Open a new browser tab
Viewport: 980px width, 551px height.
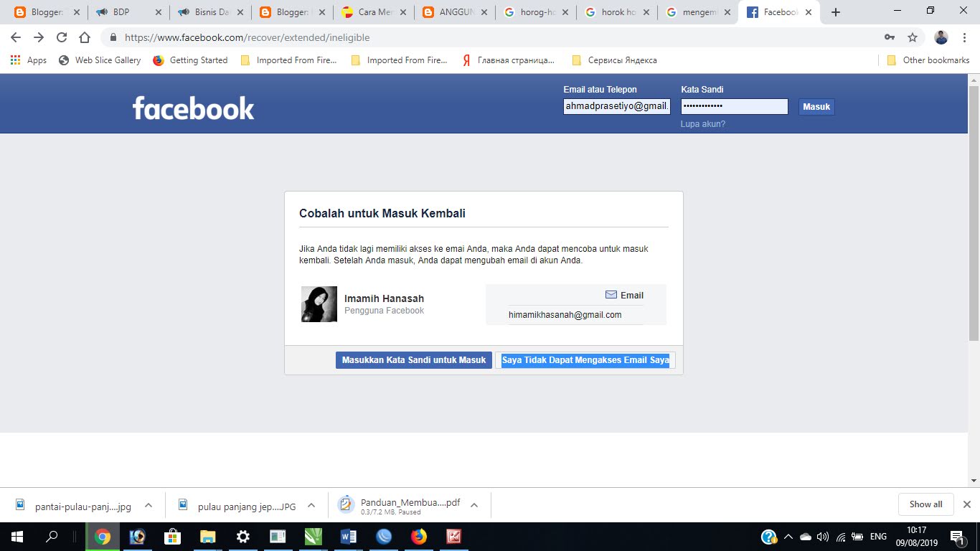coord(835,12)
